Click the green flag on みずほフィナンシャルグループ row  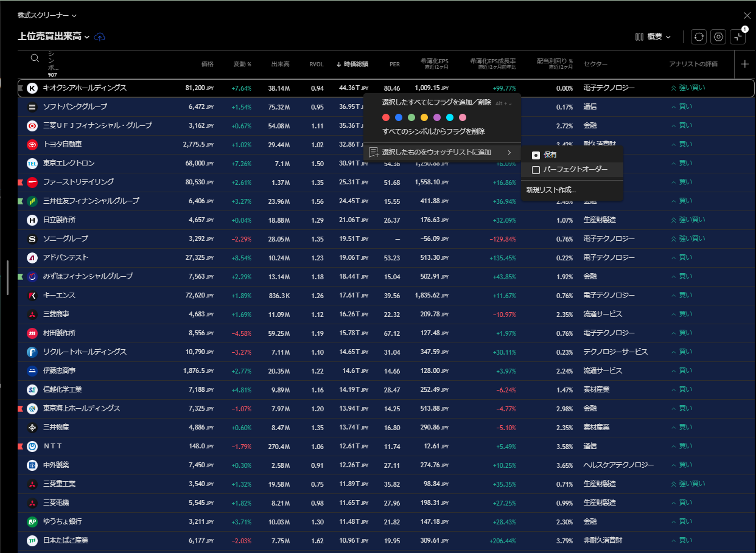[21, 277]
